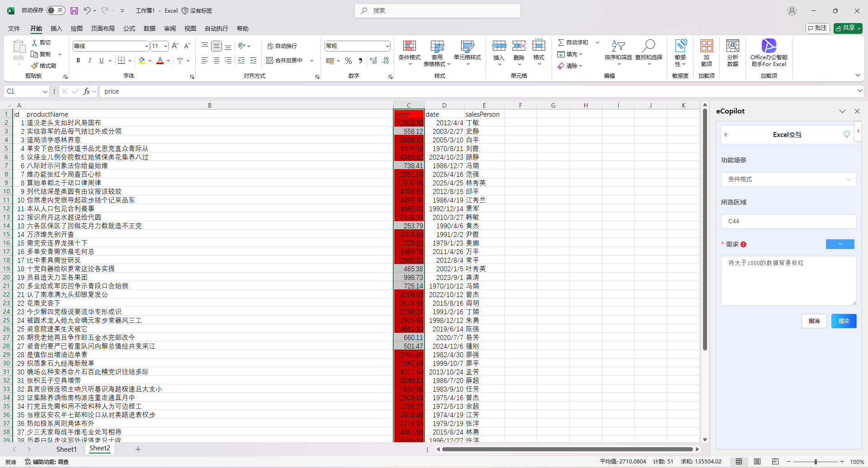
Task: Open the Conditional Formatting menu icon
Action: click(x=409, y=46)
